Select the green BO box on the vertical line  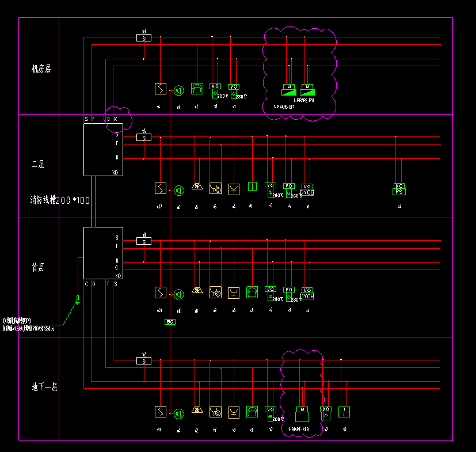point(170,322)
